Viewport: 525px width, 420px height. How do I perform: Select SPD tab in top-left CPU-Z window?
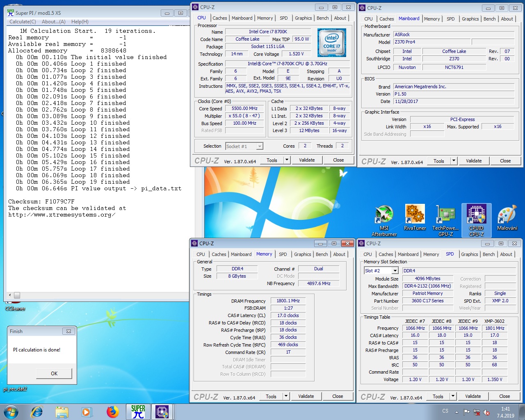coord(283,18)
